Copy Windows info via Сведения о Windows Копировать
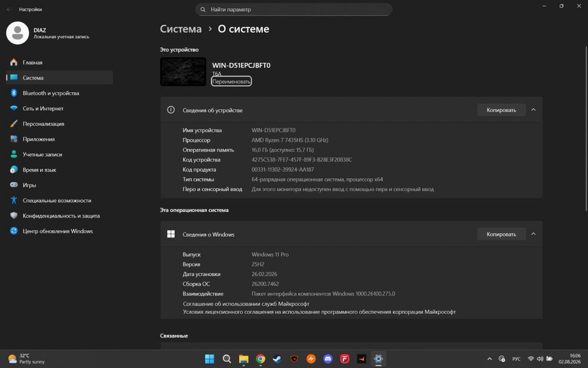This screenshot has width=588, height=368. (502, 234)
